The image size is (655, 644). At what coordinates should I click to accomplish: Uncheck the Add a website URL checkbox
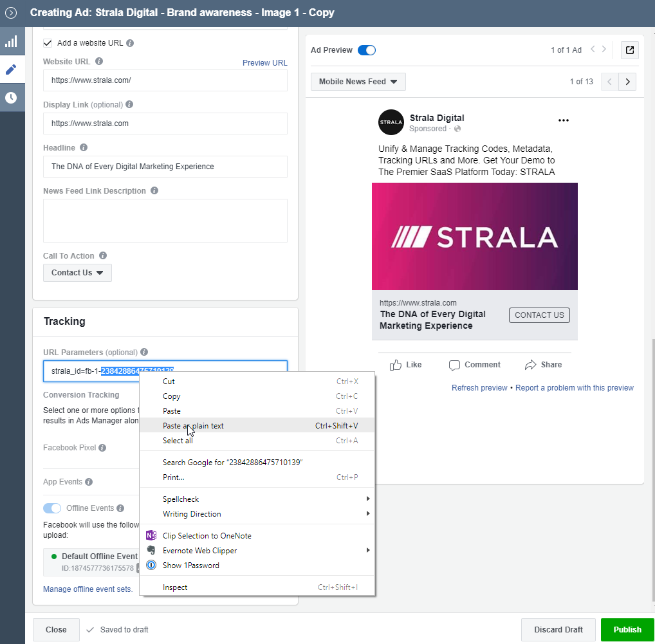click(x=48, y=43)
